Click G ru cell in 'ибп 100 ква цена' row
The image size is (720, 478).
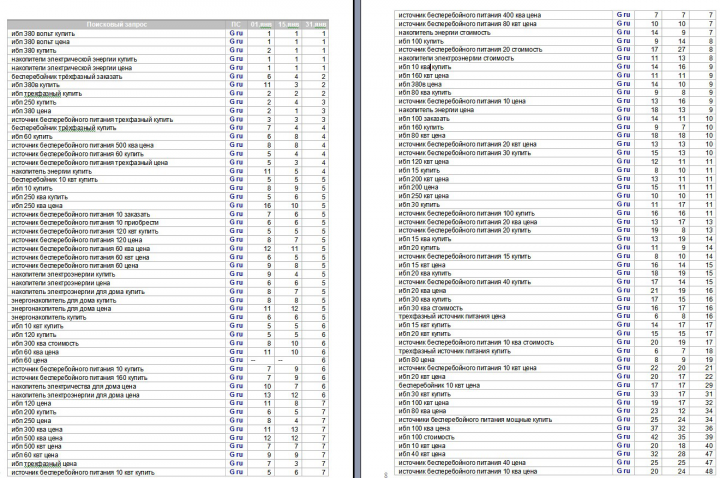[x=623, y=428]
